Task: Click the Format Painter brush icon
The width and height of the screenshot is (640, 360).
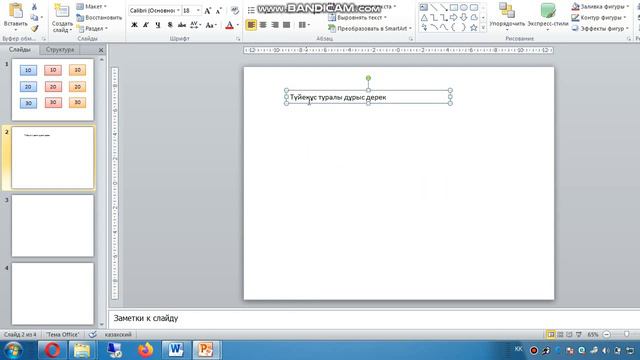Action: click(34, 29)
